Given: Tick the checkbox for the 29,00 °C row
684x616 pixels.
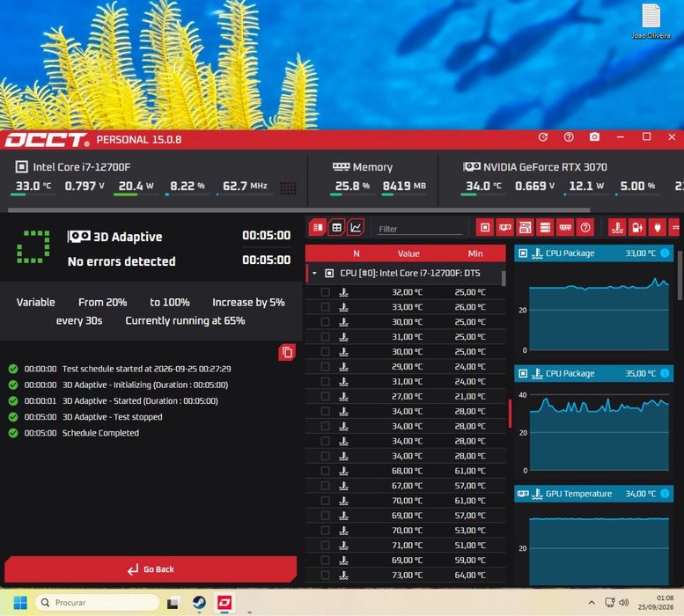Looking at the screenshot, I should (325, 367).
